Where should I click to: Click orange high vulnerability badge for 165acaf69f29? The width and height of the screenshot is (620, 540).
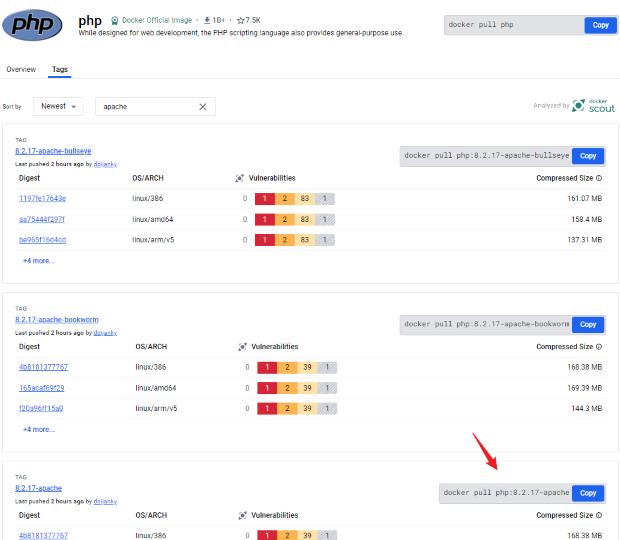[x=287, y=388]
